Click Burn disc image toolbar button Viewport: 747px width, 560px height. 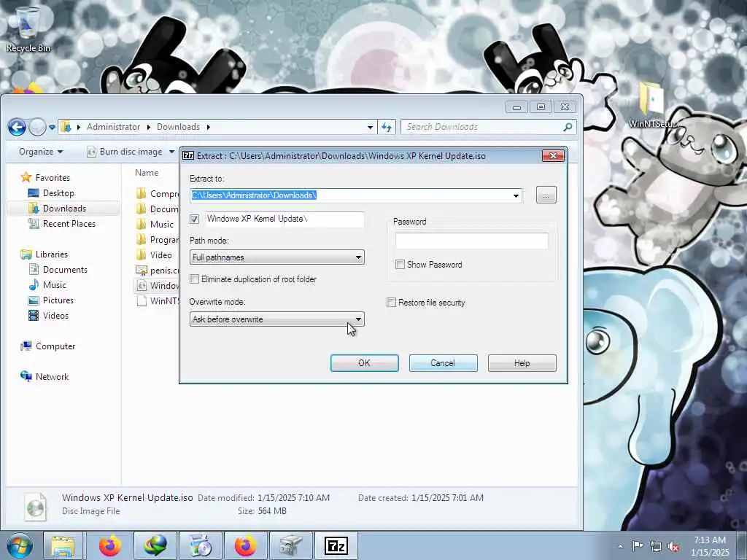tap(125, 152)
